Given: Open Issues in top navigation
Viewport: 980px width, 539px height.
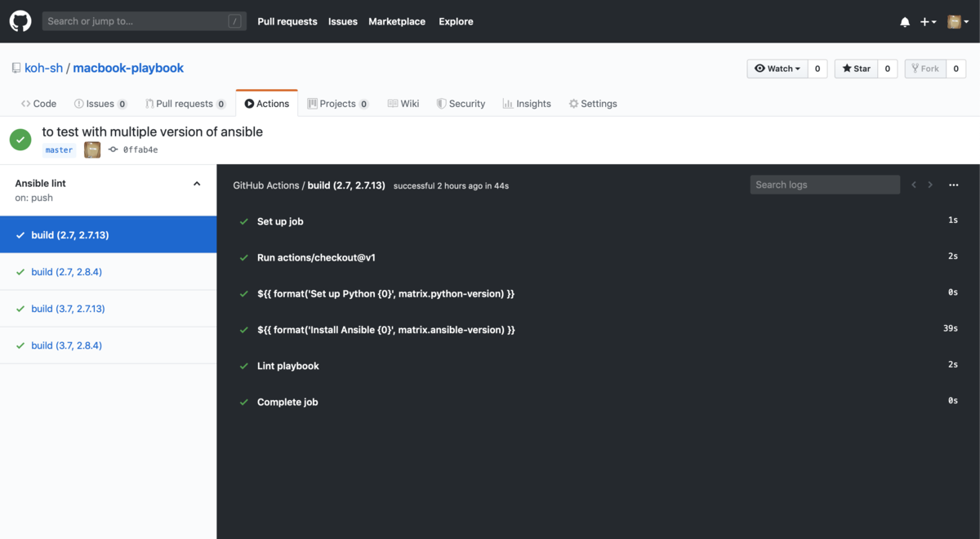Looking at the screenshot, I should point(343,22).
